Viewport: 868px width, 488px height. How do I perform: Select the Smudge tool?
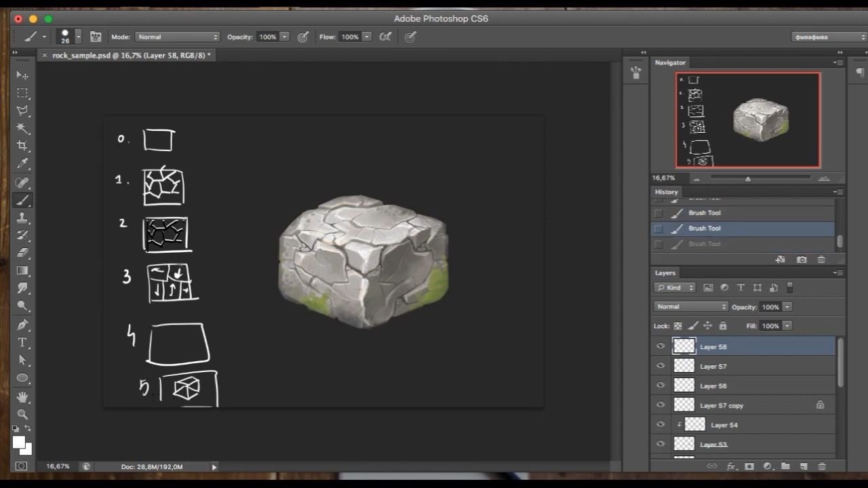coord(22,288)
